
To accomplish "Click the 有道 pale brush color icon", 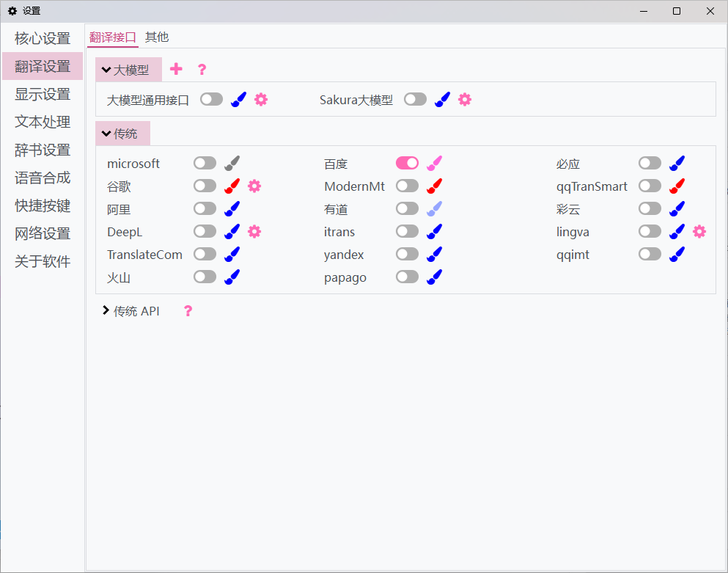I will point(434,208).
